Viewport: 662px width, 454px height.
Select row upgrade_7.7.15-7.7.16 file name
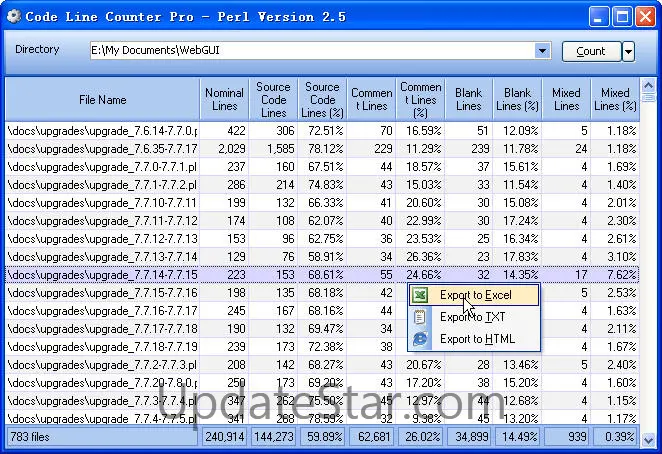point(103,293)
